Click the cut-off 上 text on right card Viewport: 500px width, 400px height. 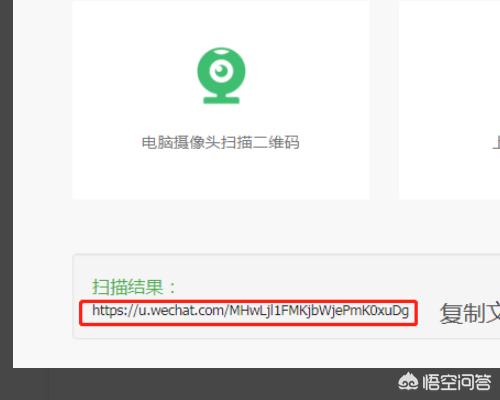[496, 143]
